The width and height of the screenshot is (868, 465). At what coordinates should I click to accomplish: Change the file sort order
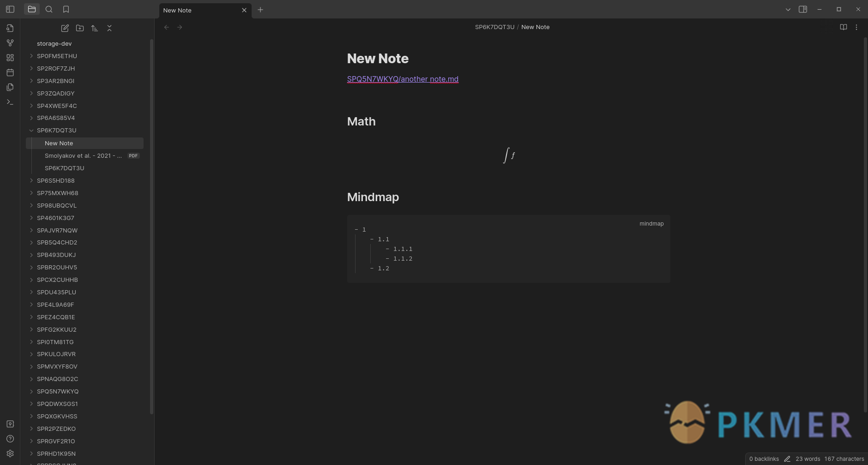95,28
